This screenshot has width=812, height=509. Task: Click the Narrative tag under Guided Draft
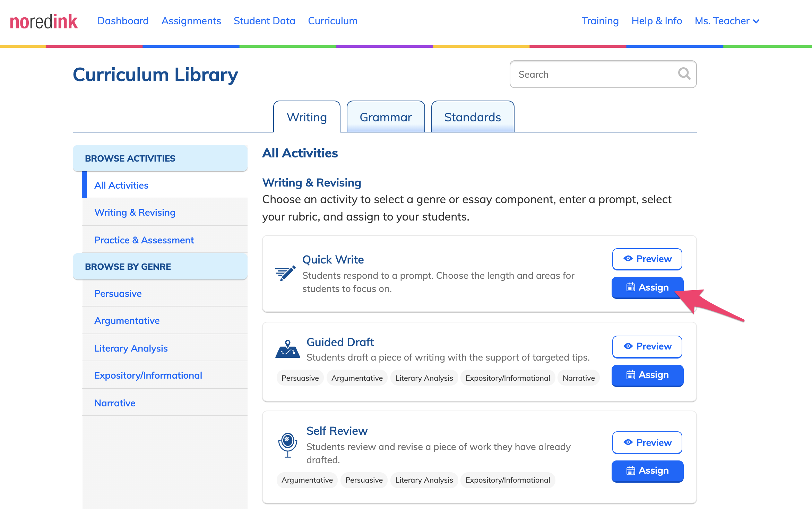(578, 378)
